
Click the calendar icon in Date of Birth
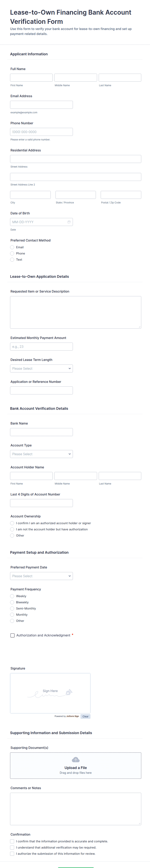(x=69, y=222)
